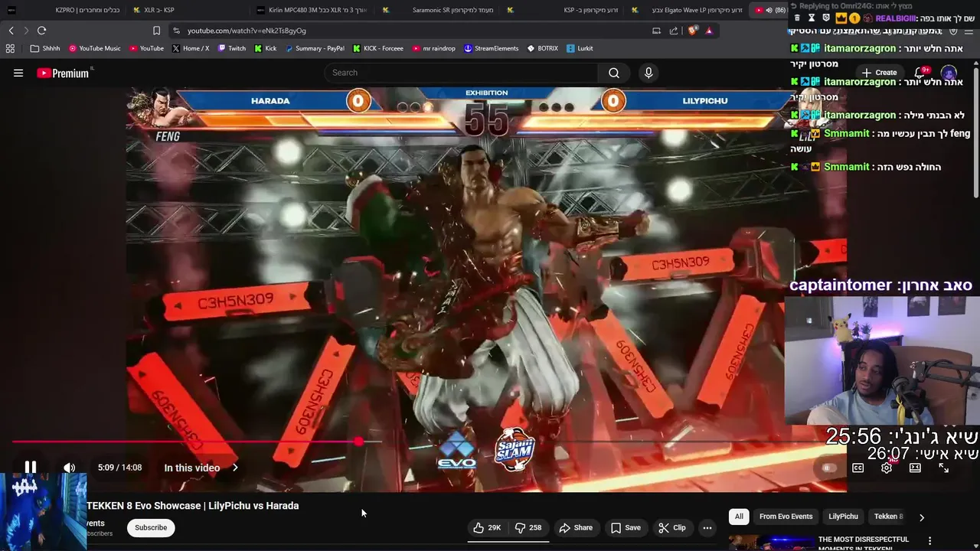The image size is (980, 551).
Task: Subscribe to the channel
Action: pyautogui.click(x=151, y=527)
